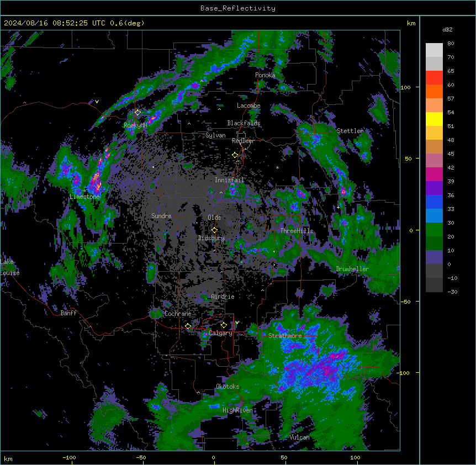The height and width of the screenshot is (465, 476).
Task: Click the Vulcan city label
Action: pos(299,437)
